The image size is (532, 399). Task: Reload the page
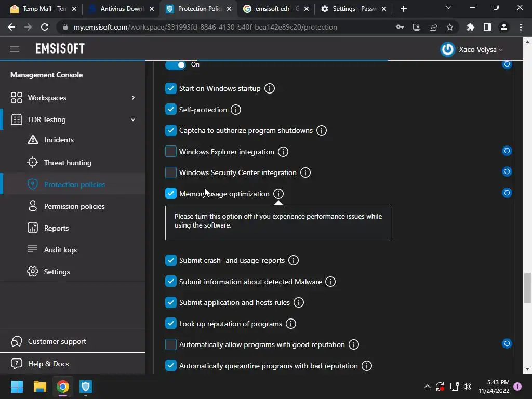45,27
